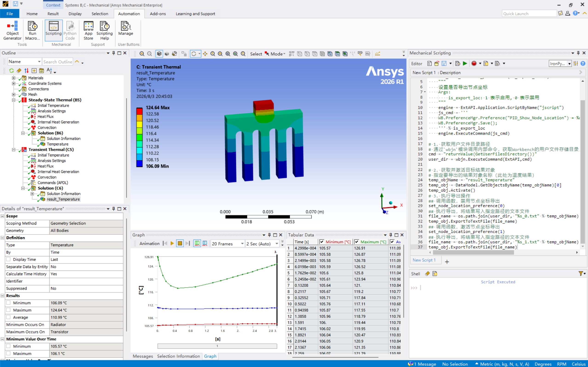Uncheck the Average column checkbox in Tabular Data
The height and width of the screenshot is (367, 588).
[392, 242]
